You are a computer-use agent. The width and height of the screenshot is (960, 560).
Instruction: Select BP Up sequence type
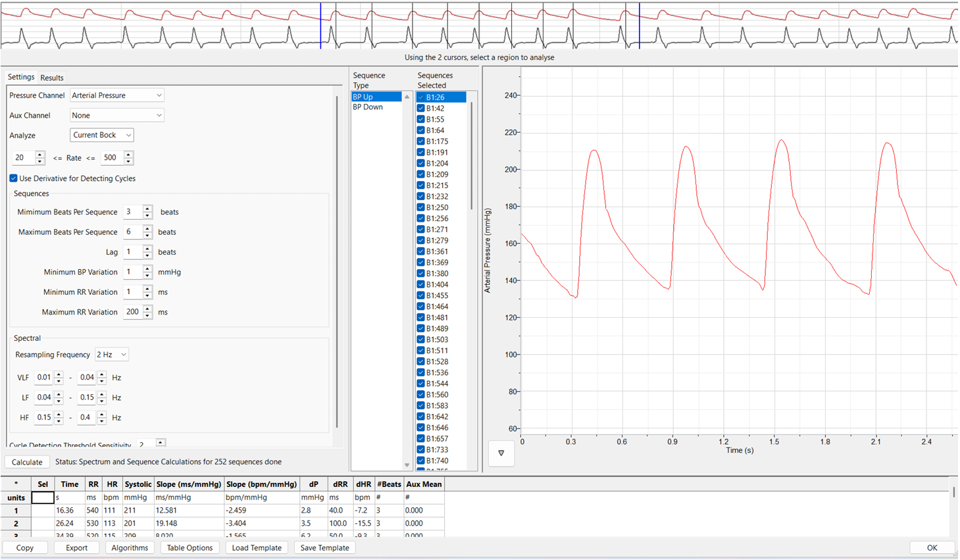pyautogui.click(x=376, y=97)
